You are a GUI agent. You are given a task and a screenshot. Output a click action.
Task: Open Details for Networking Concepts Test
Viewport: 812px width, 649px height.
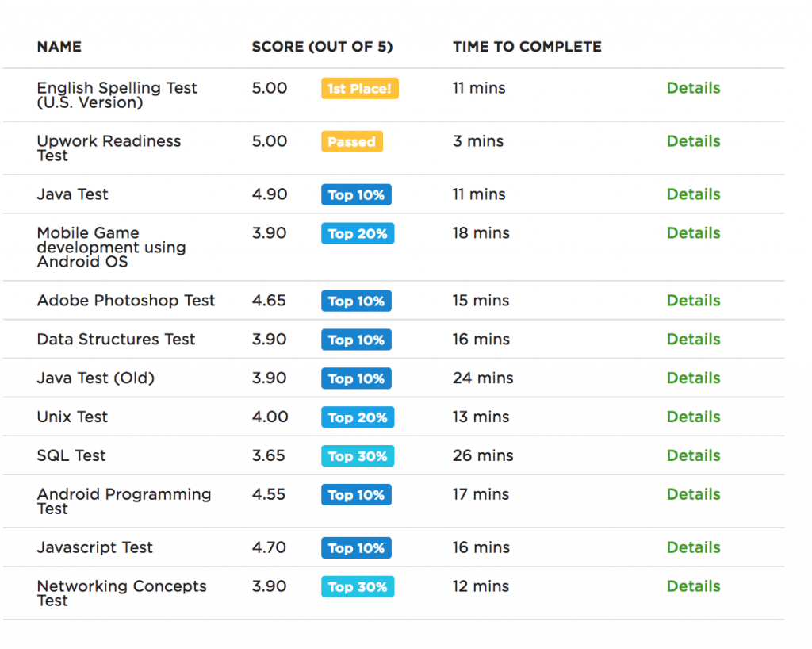coord(693,587)
